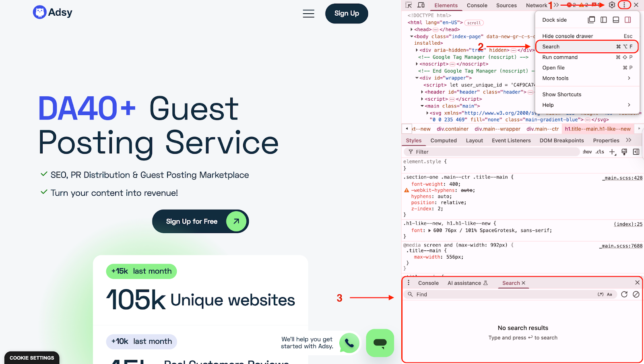Choose Show Shortcuts menu item
644x364 pixels.
(587, 94)
